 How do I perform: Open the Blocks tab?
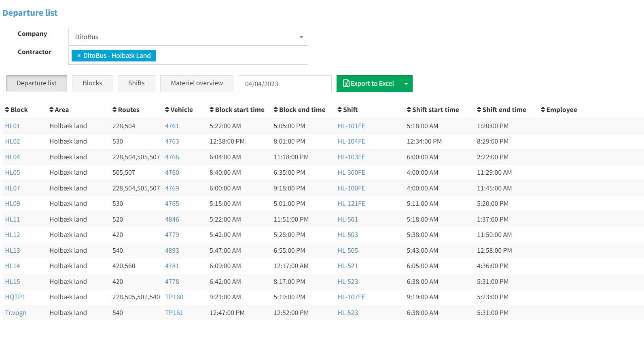click(x=92, y=83)
